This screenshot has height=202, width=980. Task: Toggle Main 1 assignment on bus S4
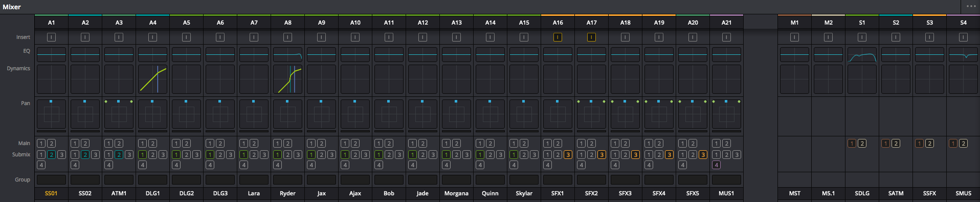(x=953, y=144)
